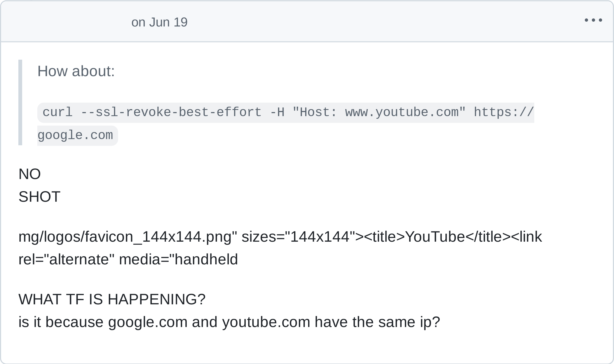The height and width of the screenshot is (364, 614).
Task: Click "WHAT TF IS HAPPENING?" text
Action: (x=112, y=299)
